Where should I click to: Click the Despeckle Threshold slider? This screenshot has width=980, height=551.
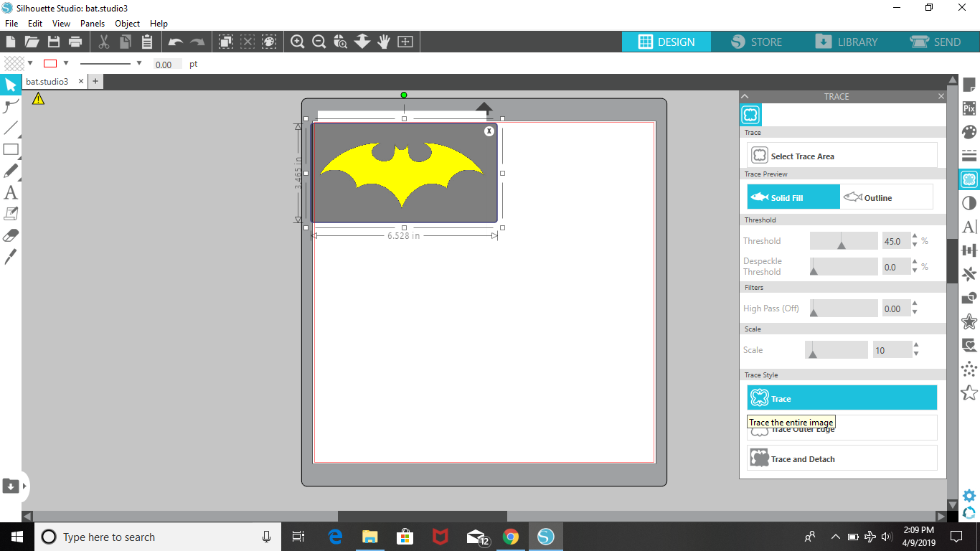click(x=844, y=267)
